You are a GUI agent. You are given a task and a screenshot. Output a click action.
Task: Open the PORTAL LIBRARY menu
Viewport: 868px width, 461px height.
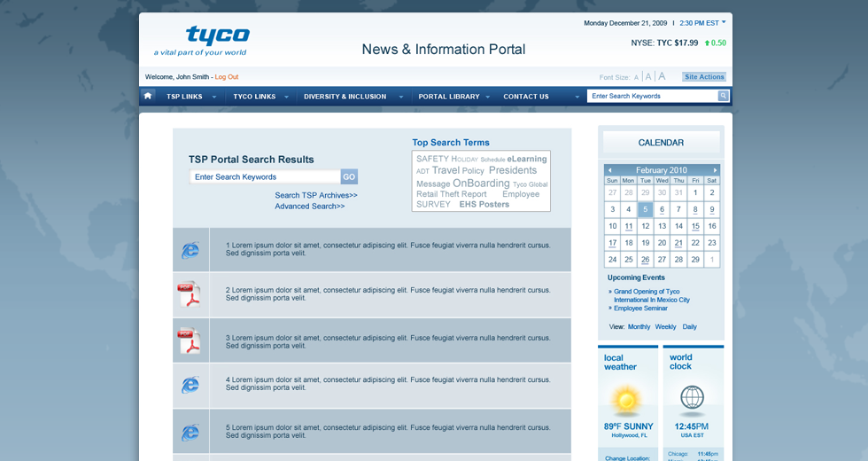tap(449, 97)
